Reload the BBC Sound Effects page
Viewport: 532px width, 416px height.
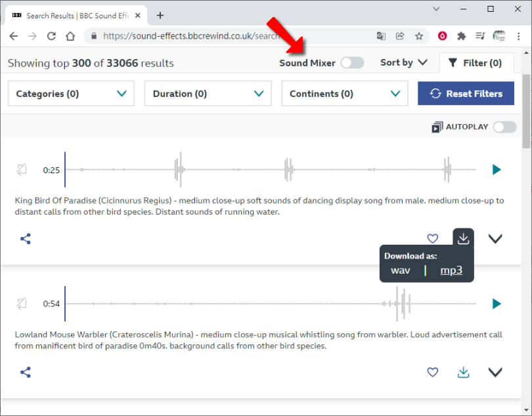[51, 36]
